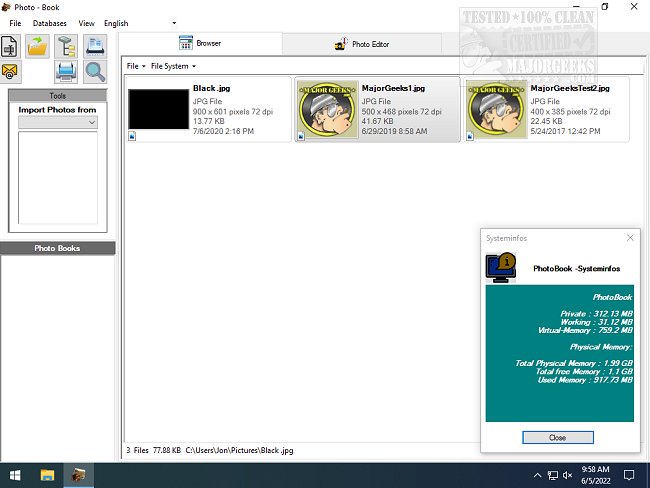Click the 41.67 KB file size
650x488 pixels.
(x=378, y=121)
